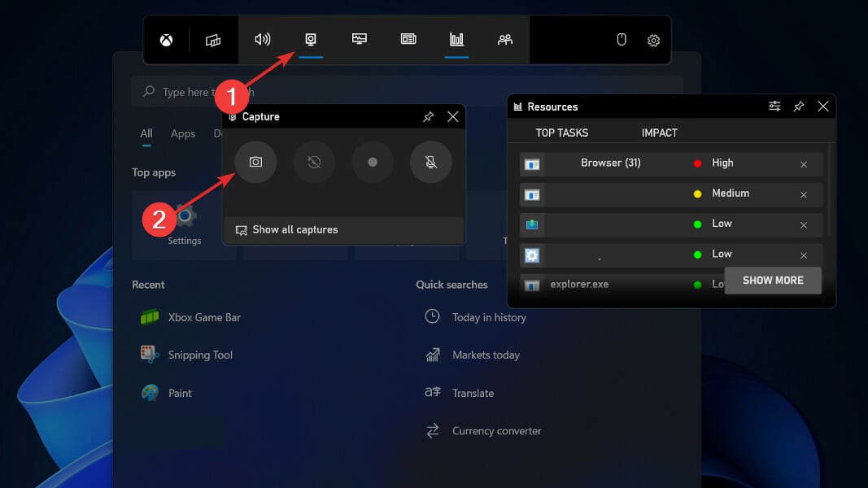The width and height of the screenshot is (868, 488).
Task: Click the Xbox logo in the Game Bar
Action: click(167, 39)
